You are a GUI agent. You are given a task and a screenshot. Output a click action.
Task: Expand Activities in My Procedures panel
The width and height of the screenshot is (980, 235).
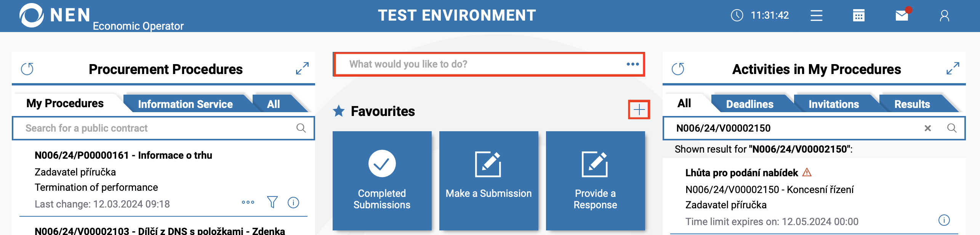(953, 68)
